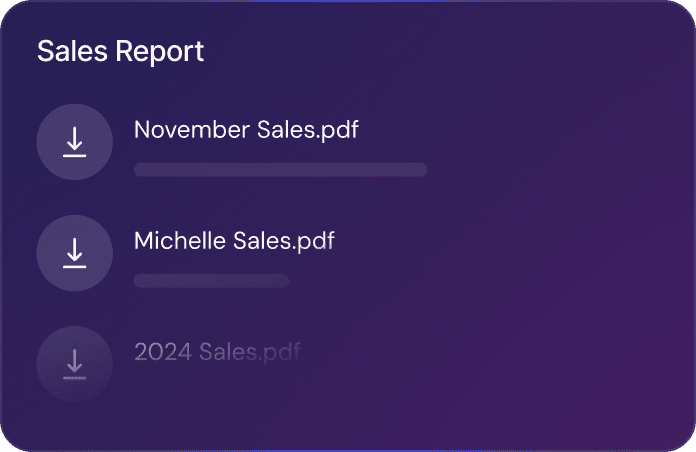The width and height of the screenshot is (696, 452).
Task: Click the progress bar under Michelle Sales.pdf
Action: click(211, 281)
